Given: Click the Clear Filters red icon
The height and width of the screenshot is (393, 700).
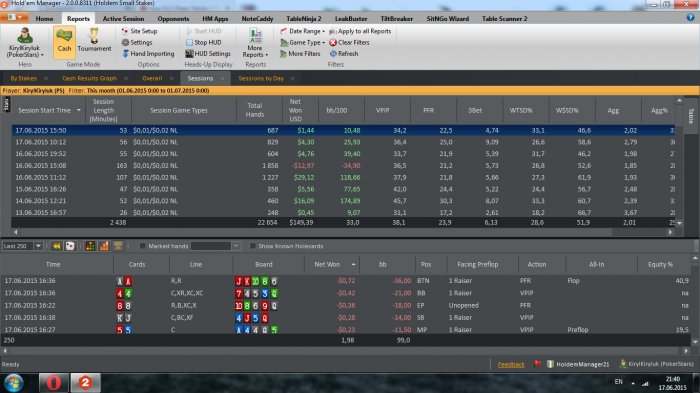Looking at the screenshot, I should click(333, 42).
